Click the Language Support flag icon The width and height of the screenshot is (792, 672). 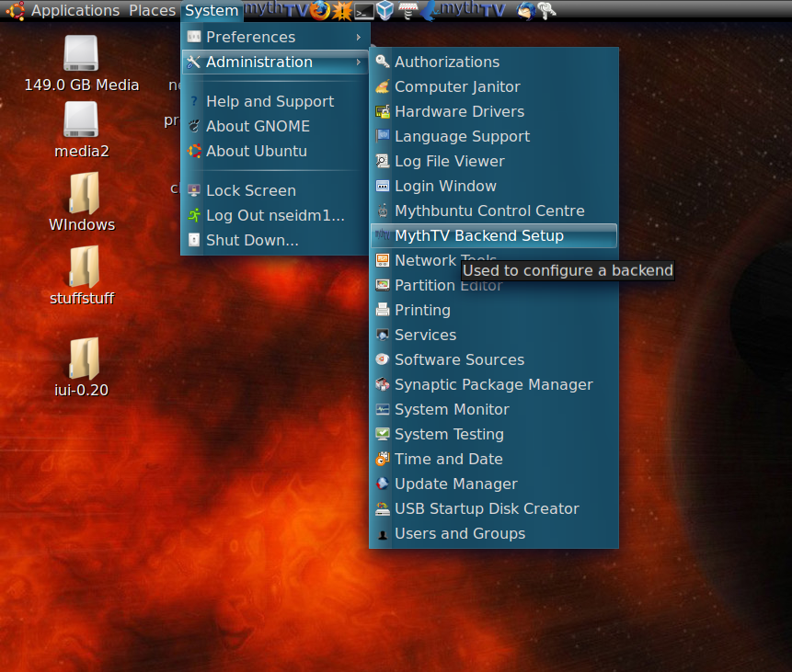click(x=383, y=136)
